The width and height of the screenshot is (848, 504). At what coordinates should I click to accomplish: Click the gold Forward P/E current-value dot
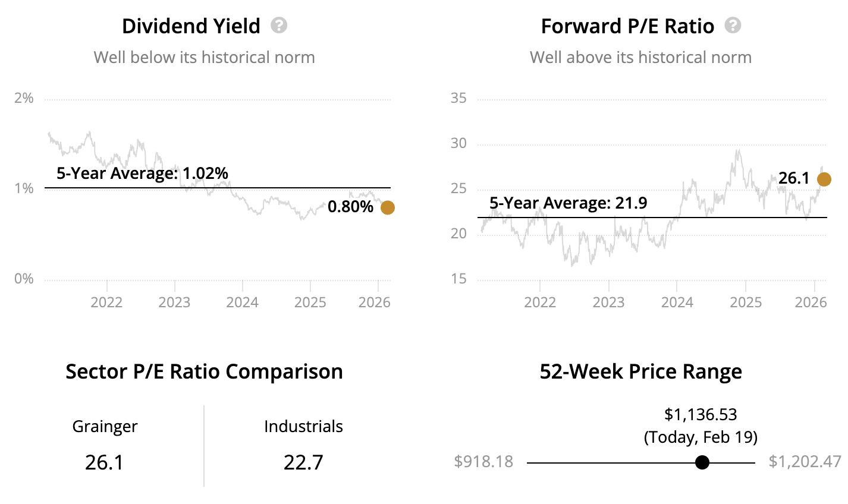(x=824, y=179)
